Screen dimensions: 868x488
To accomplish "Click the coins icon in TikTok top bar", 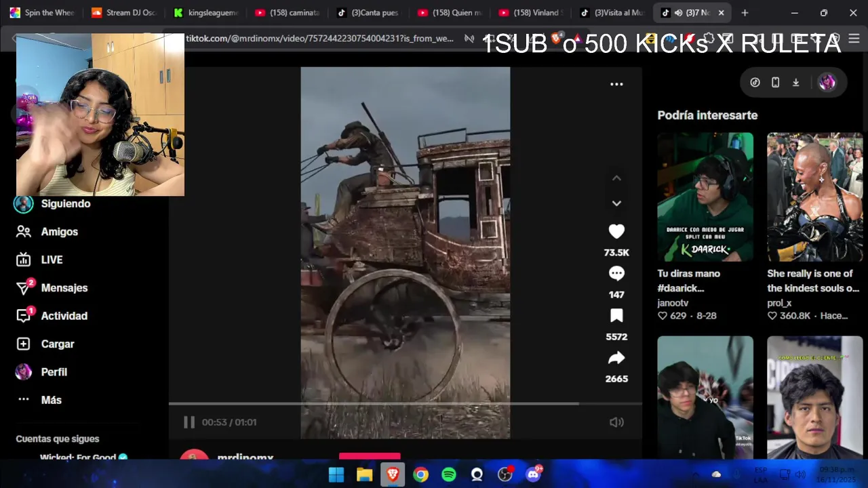I will pos(755,83).
